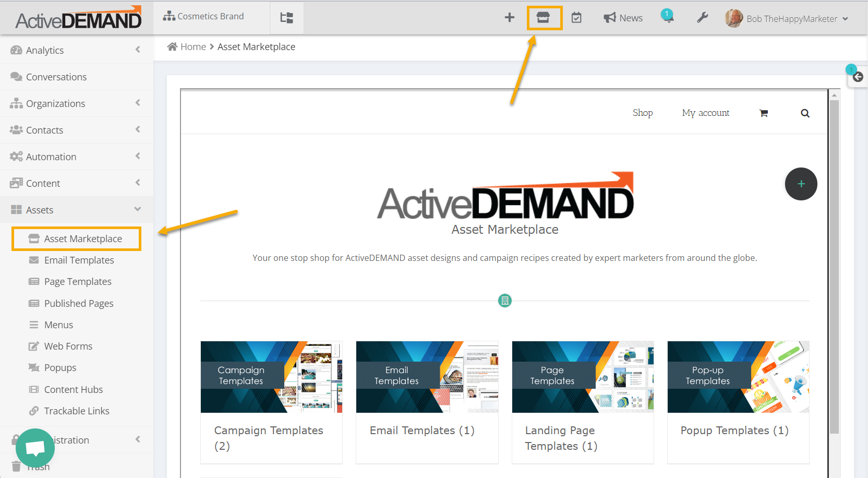Expand the Content menu chevron
The image size is (868, 478).
(138, 183)
